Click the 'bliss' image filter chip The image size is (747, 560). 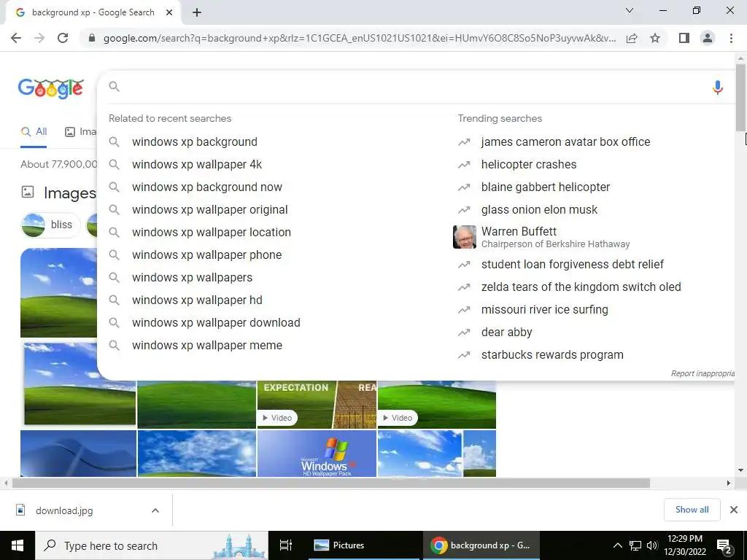click(x=50, y=225)
